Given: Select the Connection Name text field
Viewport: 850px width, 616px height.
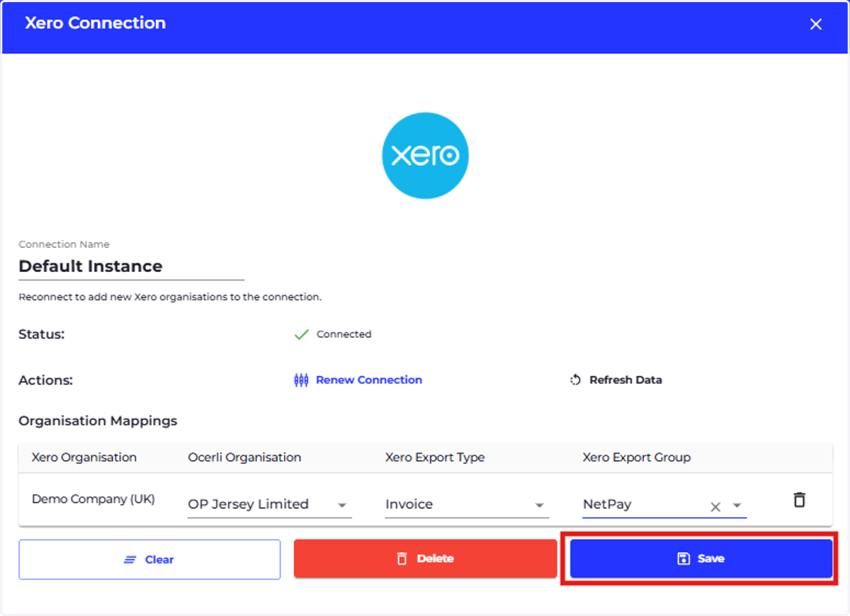Looking at the screenshot, I should (131, 267).
